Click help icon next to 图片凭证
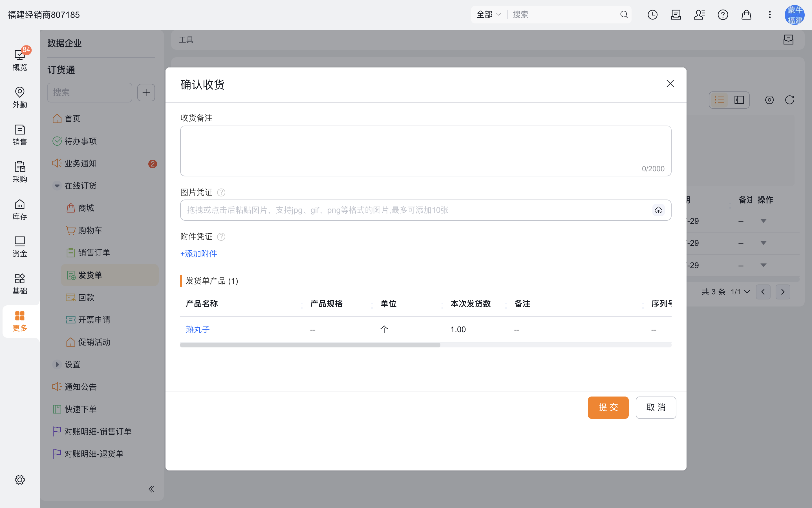The height and width of the screenshot is (508, 812). click(221, 192)
